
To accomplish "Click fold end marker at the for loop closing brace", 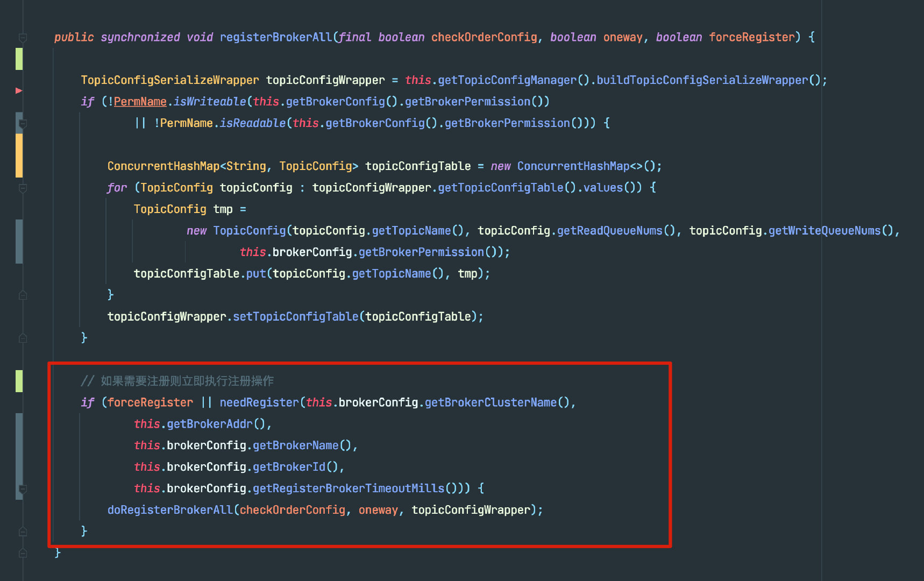I will click(x=23, y=295).
